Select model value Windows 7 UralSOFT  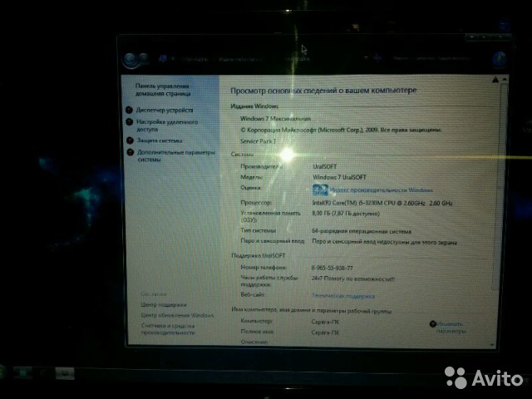click(x=339, y=177)
